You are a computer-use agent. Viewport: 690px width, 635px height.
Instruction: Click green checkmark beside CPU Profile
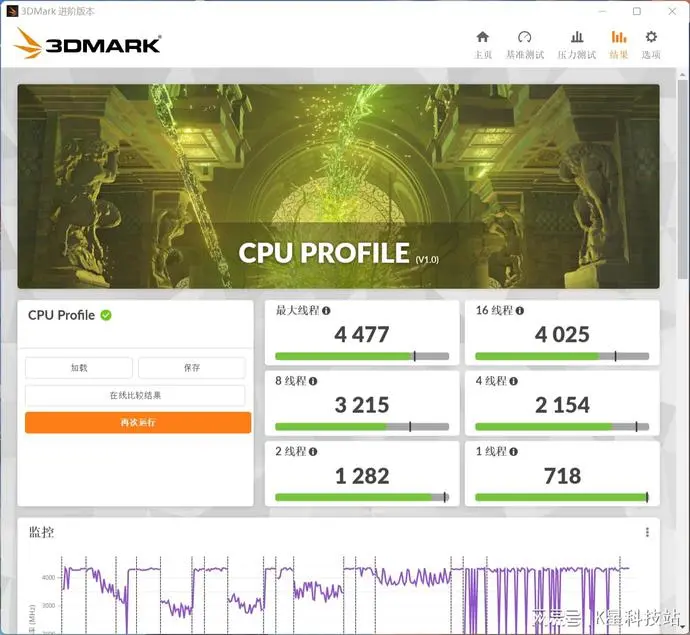(x=106, y=315)
